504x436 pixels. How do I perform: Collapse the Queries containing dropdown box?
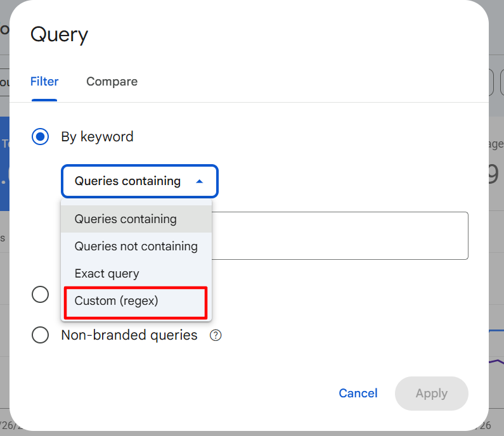tap(140, 181)
